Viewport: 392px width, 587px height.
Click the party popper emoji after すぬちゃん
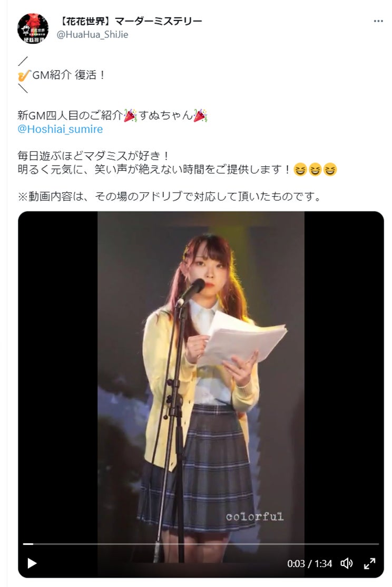(x=201, y=116)
